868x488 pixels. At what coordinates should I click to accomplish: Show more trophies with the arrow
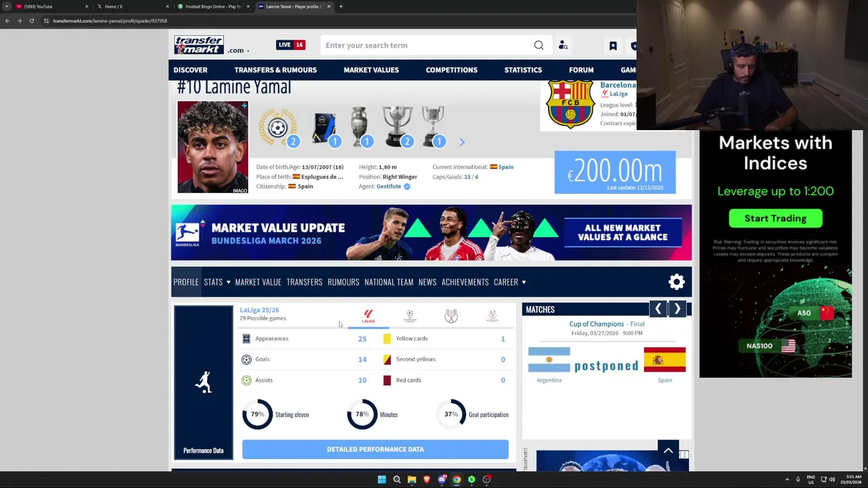pyautogui.click(x=462, y=142)
